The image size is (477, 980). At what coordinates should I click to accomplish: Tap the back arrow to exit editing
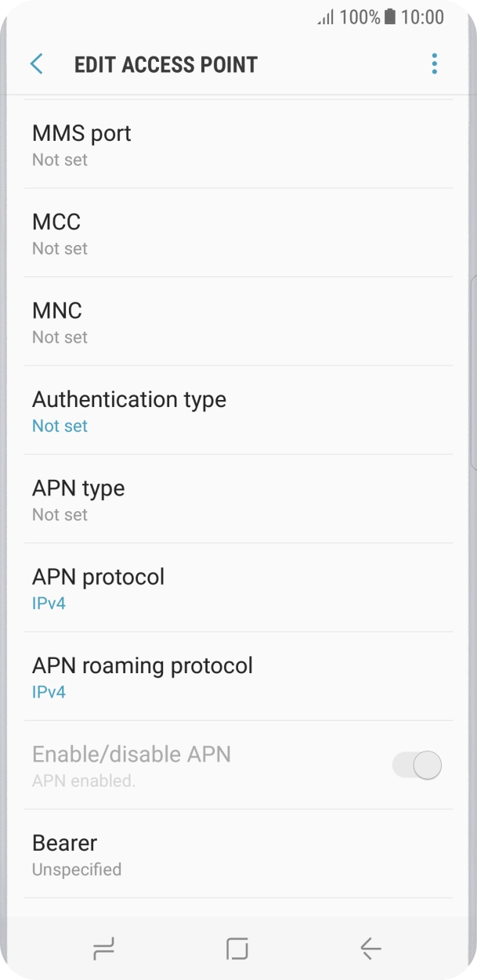coord(36,63)
